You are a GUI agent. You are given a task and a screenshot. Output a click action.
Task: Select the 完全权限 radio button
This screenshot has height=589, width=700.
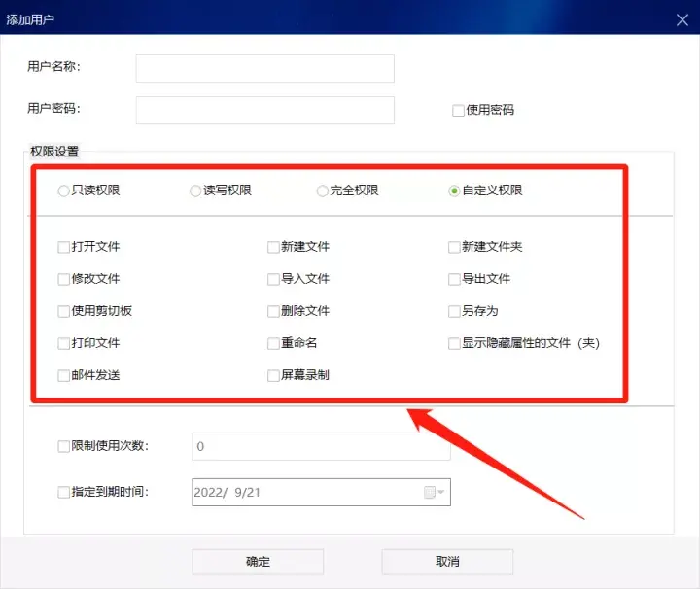coord(322,191)
